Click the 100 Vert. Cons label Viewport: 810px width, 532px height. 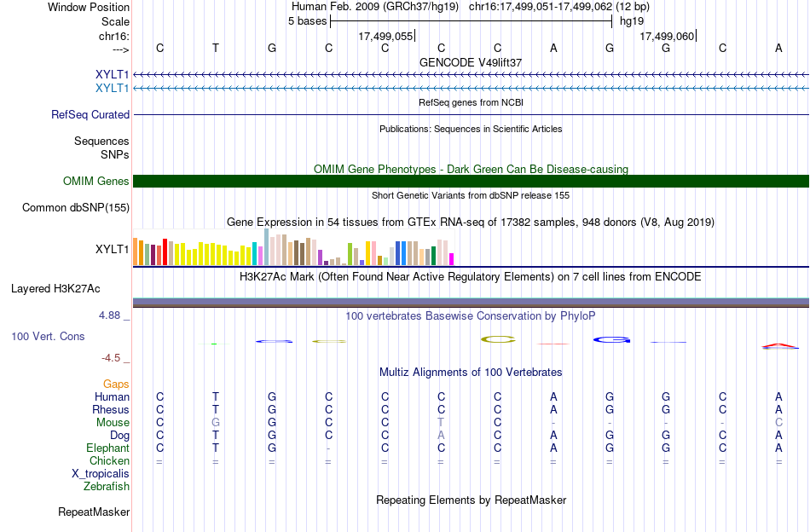tap(48, 336)
